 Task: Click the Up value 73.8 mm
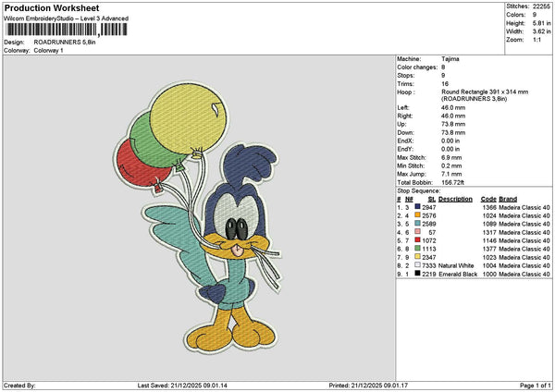pos(453,124)
